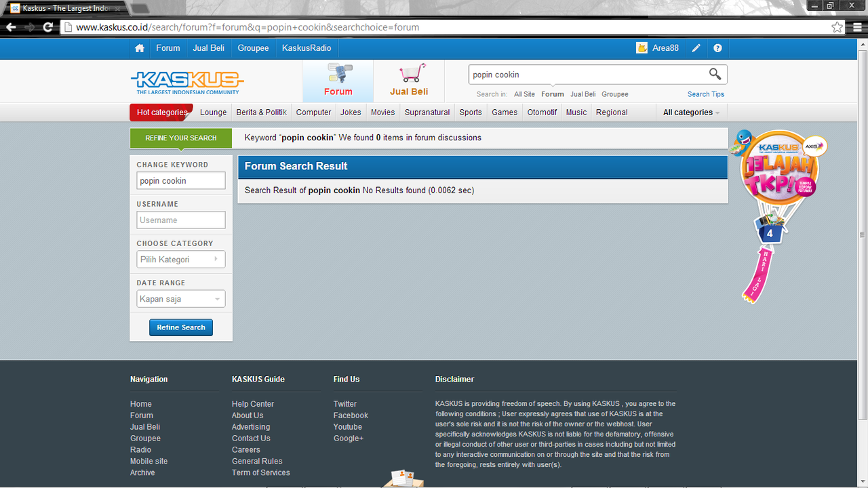Go back with the browser back arrow
868x488 pixels.
point(11,27)
